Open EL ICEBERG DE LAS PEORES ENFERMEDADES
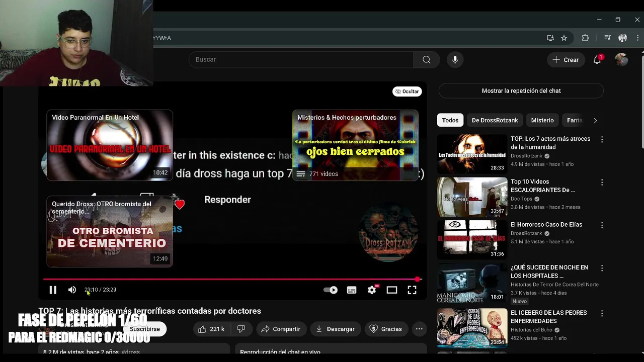Screen dimensions: 644x362 click(549, 317)
